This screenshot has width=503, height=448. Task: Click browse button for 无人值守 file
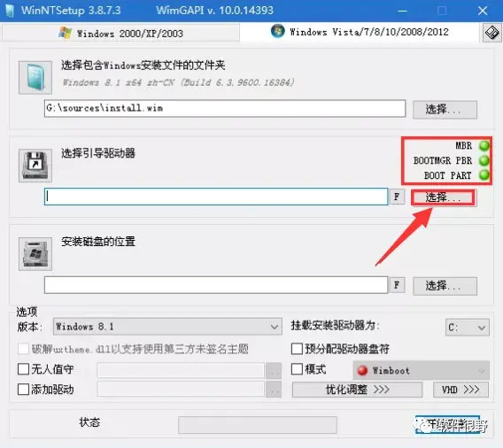coord(274,371)
